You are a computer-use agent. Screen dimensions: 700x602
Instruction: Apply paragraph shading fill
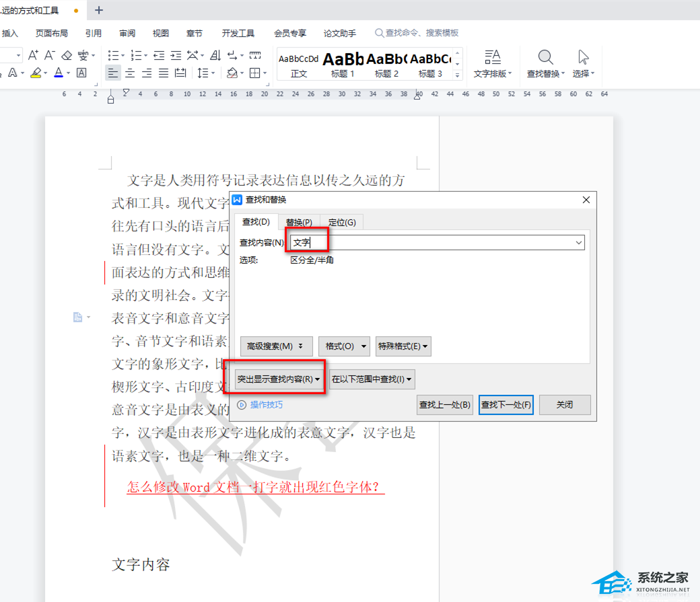[232, 73]
